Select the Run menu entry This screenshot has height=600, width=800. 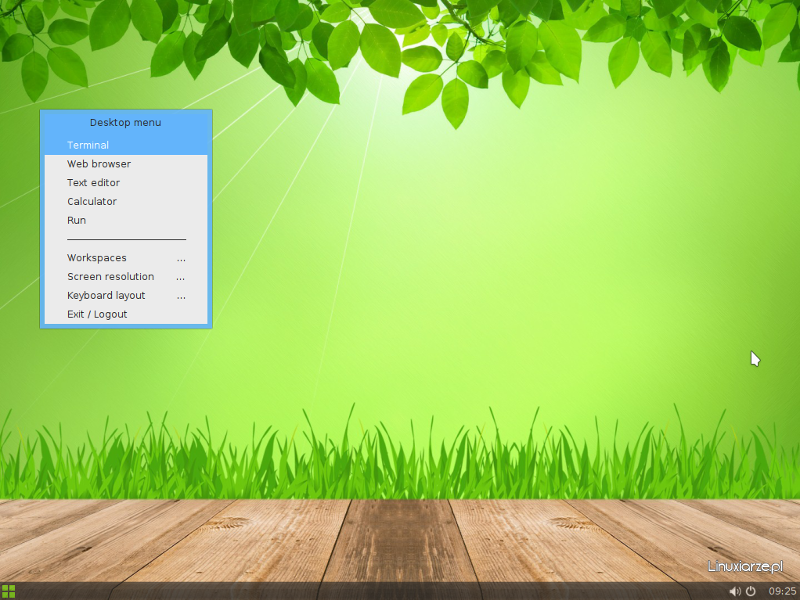(126, 220)
